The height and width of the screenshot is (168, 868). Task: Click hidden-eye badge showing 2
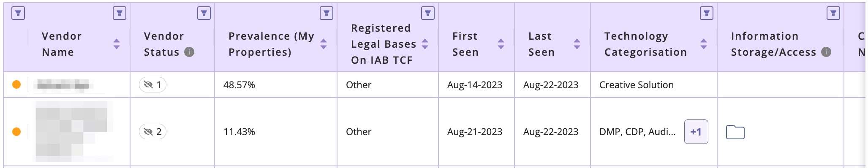(x=152, y=132)
